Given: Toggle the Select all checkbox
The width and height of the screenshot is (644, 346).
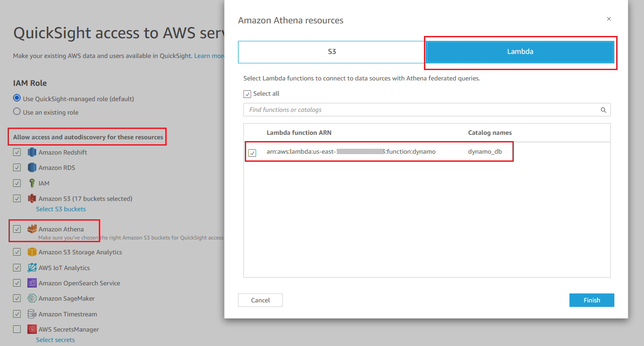Looking at the screenshot, I should [247, 94].
